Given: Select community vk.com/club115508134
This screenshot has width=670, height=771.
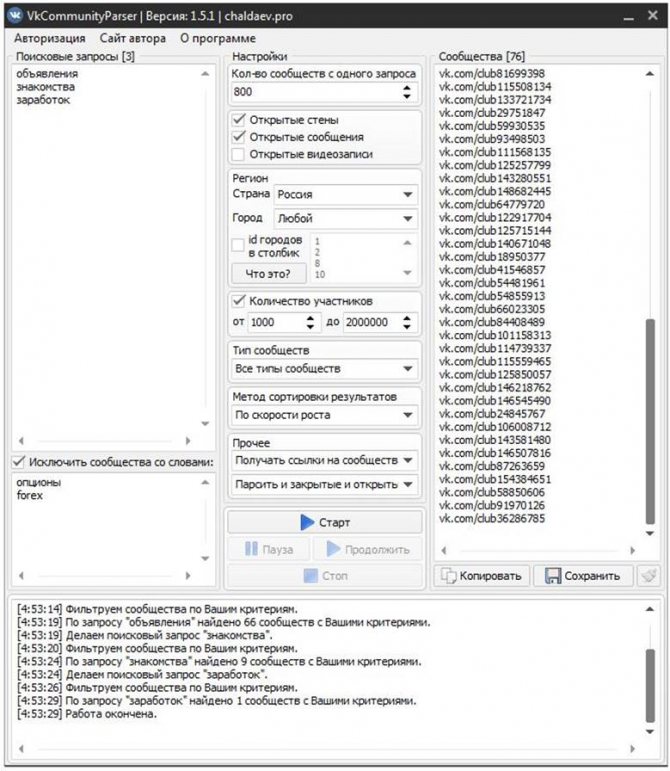Looking at the screenshot, I should click(495, 87).
